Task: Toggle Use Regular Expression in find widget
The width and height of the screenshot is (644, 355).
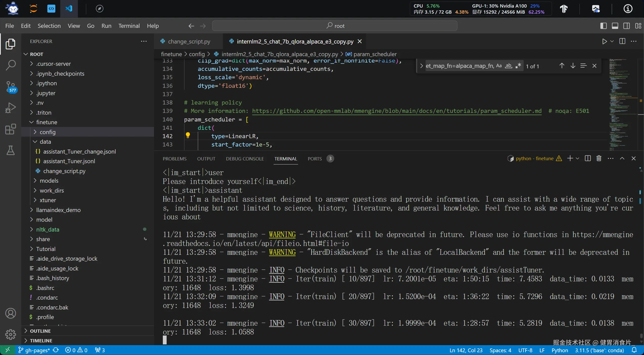Action: [518, 66]
